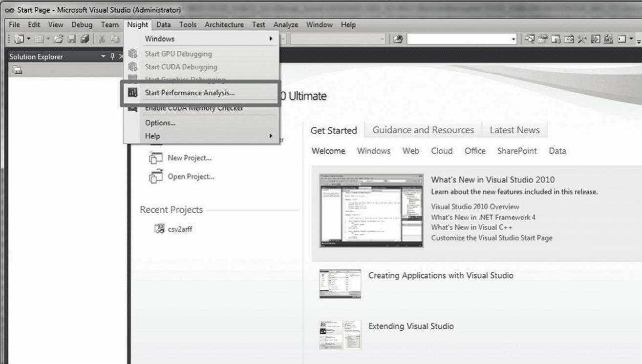Click the Add New Item toolbar icon
This screenshot has height=364, width=642.
pos(39,39)
